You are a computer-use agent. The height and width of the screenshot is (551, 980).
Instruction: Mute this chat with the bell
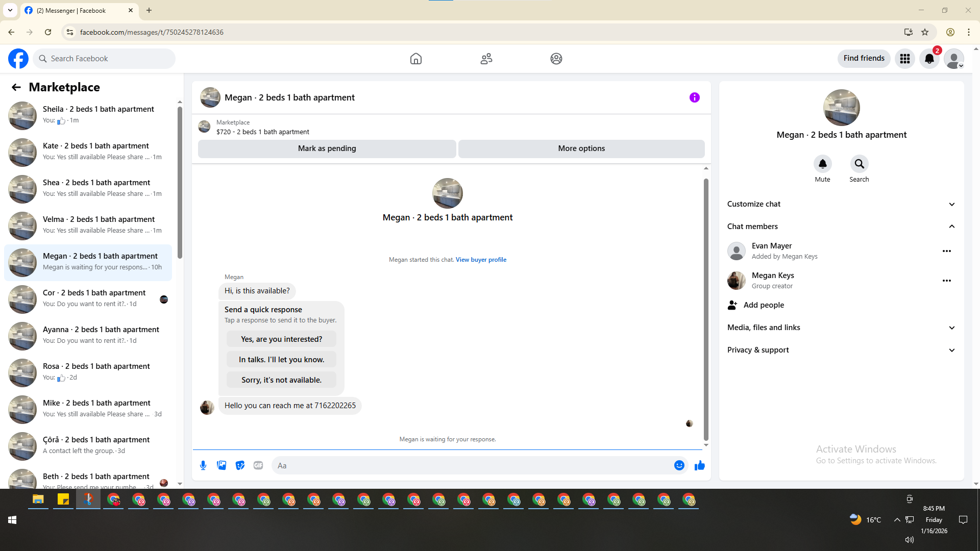pyautogui.click(x=822, y=164)
